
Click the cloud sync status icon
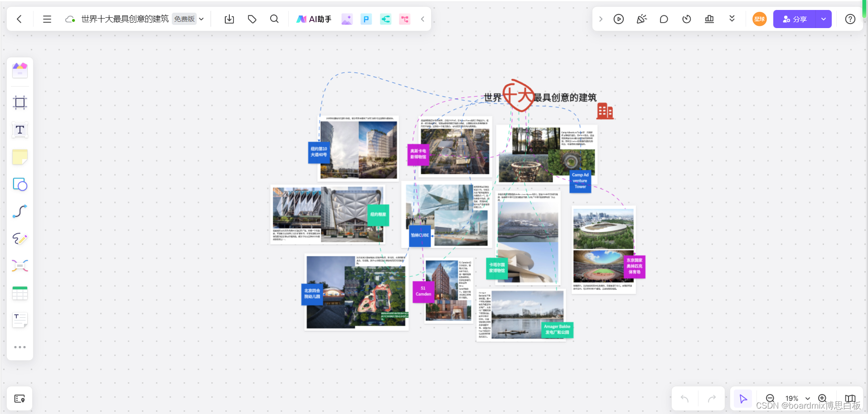click(x=70, y=19)
